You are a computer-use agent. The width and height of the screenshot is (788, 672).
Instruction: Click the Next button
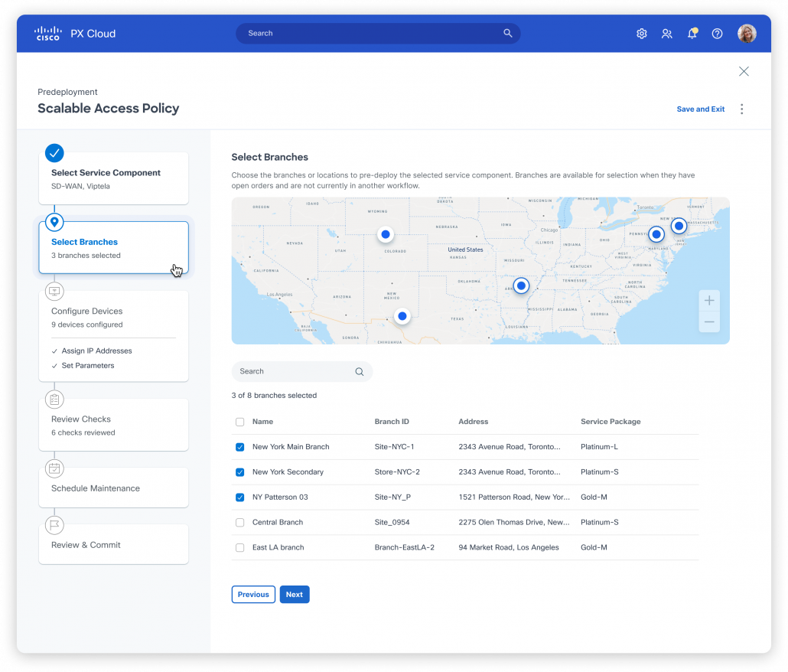[295, 595]
